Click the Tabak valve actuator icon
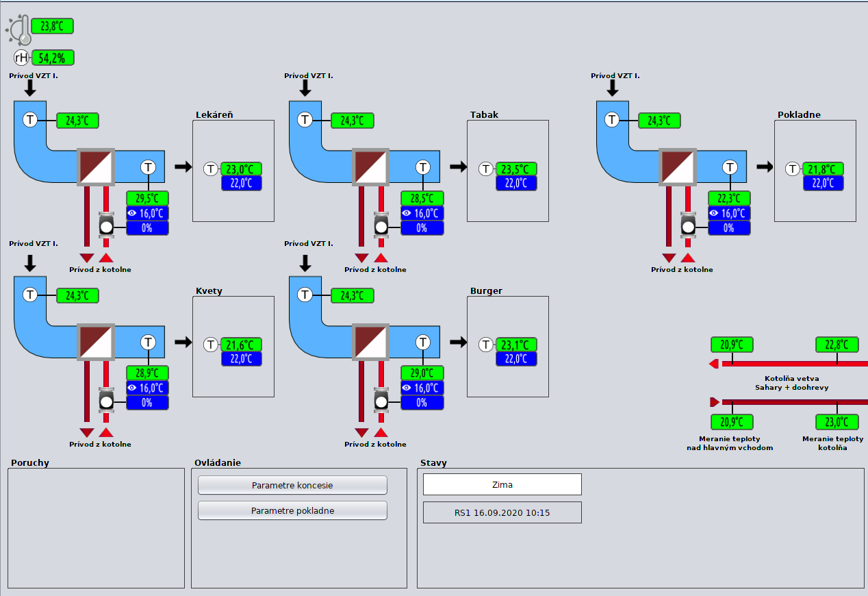The width and height of the screenshot is (868, 596). [x=381, y=225]
